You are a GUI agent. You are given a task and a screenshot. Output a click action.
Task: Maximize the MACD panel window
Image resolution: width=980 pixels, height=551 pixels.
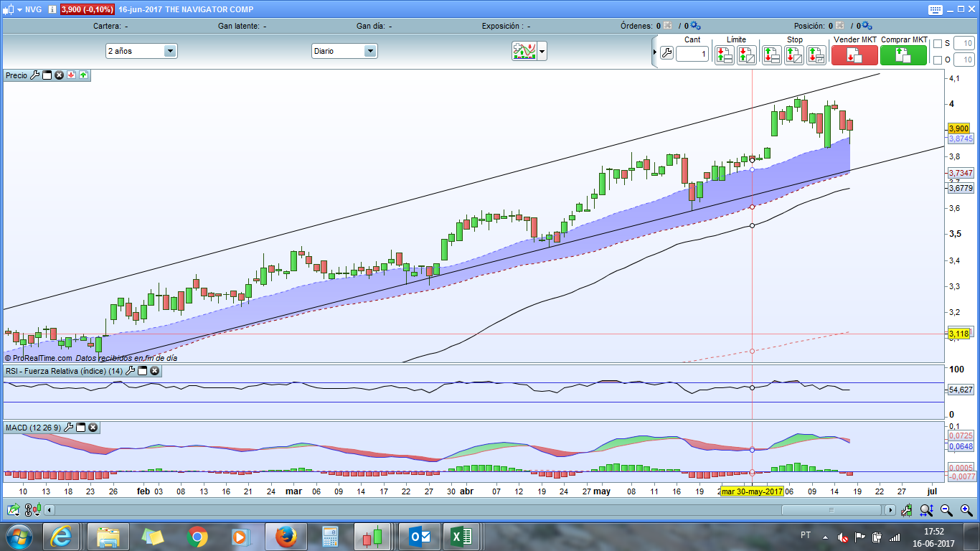pyautogui.click(x=81, y=428)
